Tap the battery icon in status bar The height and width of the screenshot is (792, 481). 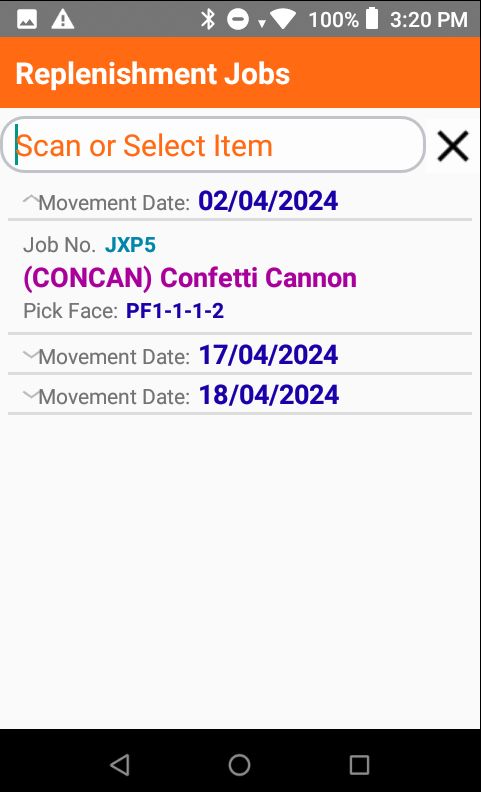click(372, 19)
